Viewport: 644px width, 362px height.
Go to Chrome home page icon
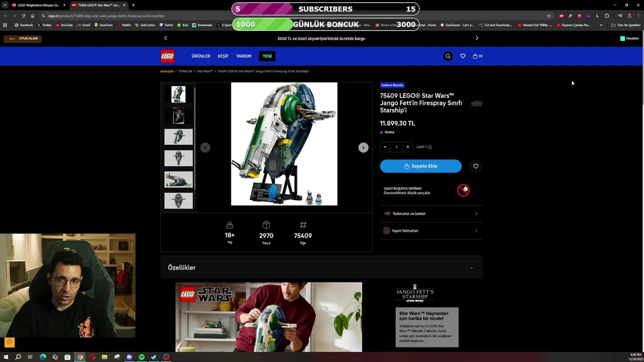click(33, 16)
